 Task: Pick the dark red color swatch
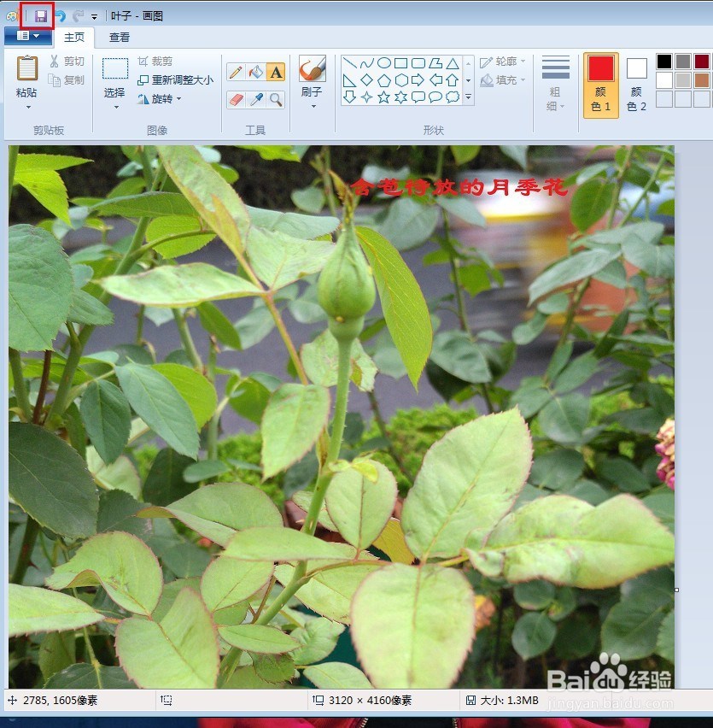[702, 62]
